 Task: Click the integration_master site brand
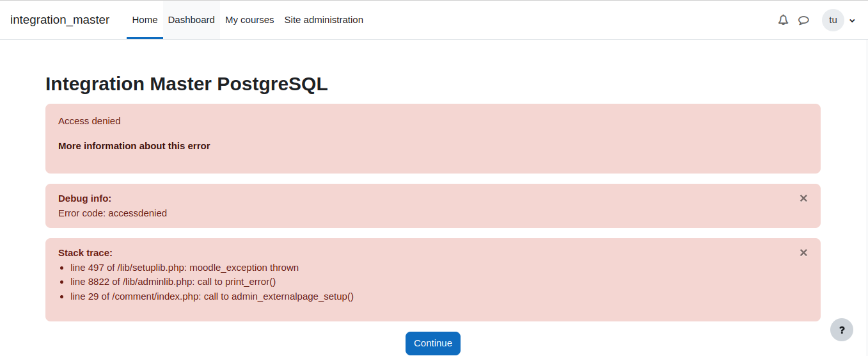[x=60, y=20]
